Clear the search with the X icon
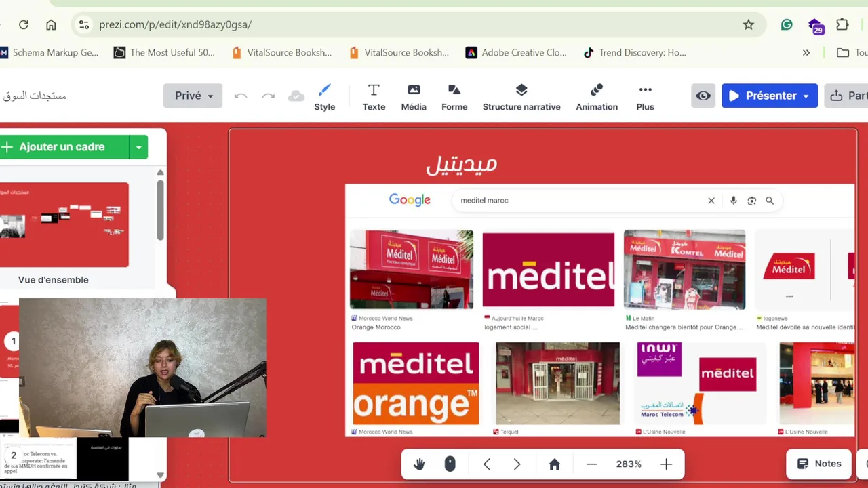The image size is (868, 488). coord(711,201)
